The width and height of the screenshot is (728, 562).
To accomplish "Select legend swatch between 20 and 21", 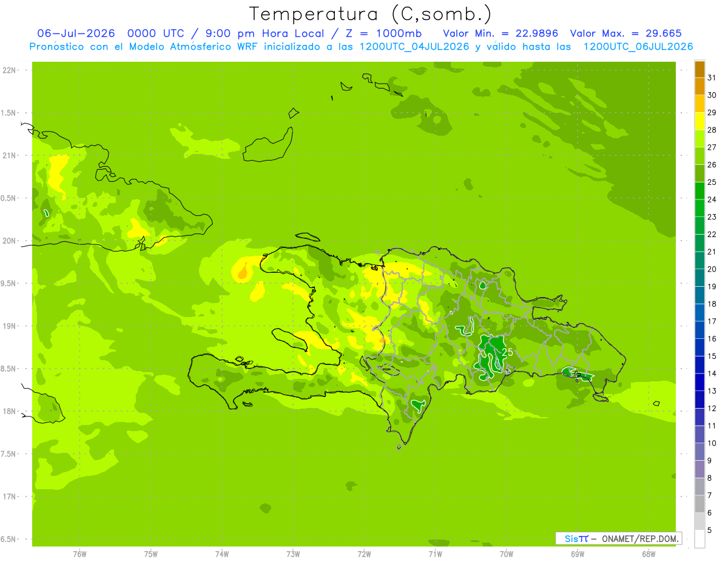I will (699, 260).
